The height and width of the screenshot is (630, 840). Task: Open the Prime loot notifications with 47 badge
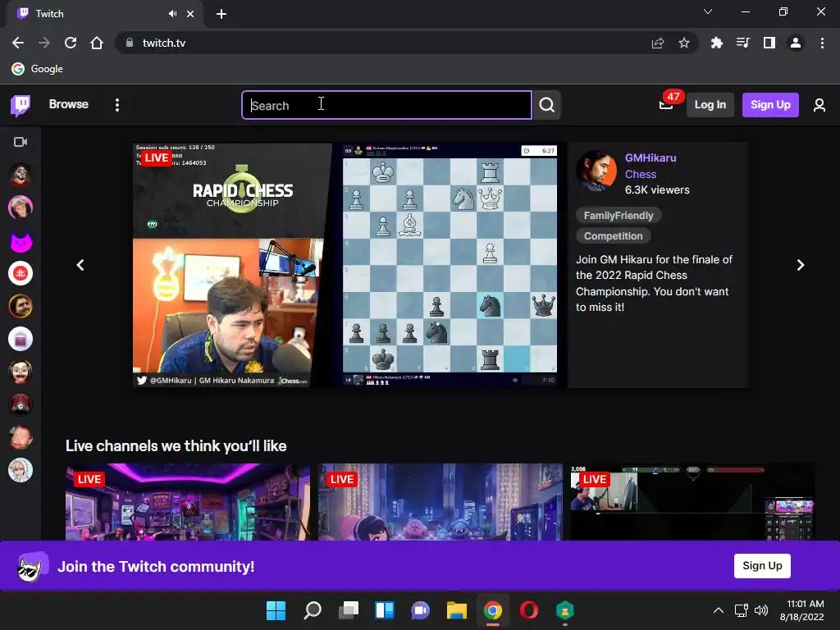(668, 103)
